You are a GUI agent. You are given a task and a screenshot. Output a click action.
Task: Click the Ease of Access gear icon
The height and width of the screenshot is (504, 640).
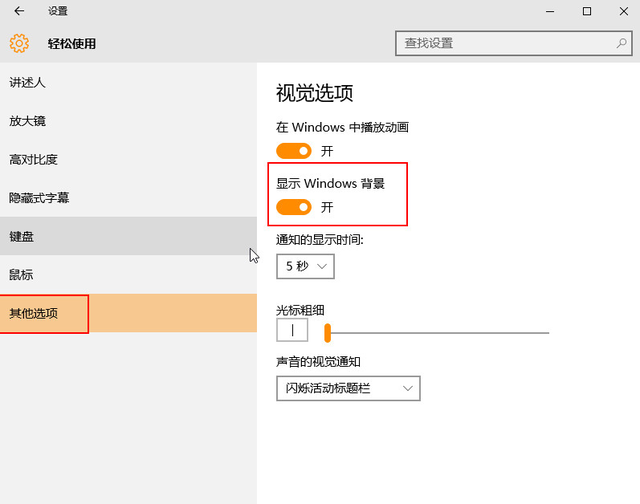tap(19, 43)
